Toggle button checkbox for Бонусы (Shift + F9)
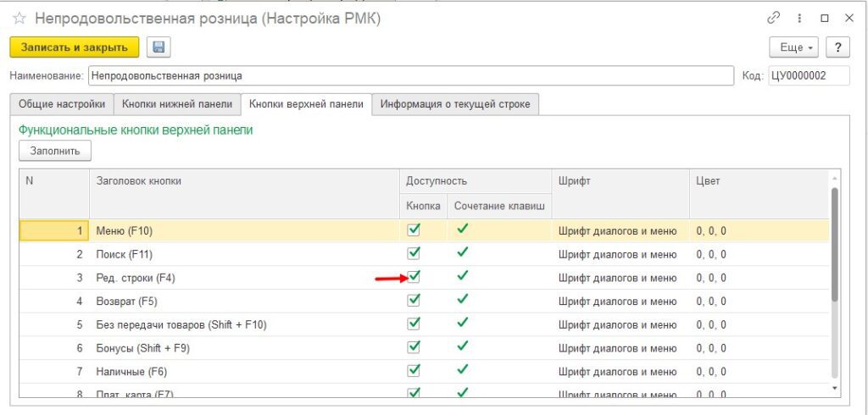The height and width of the screenshot is (415, 868). coord(414,346)
